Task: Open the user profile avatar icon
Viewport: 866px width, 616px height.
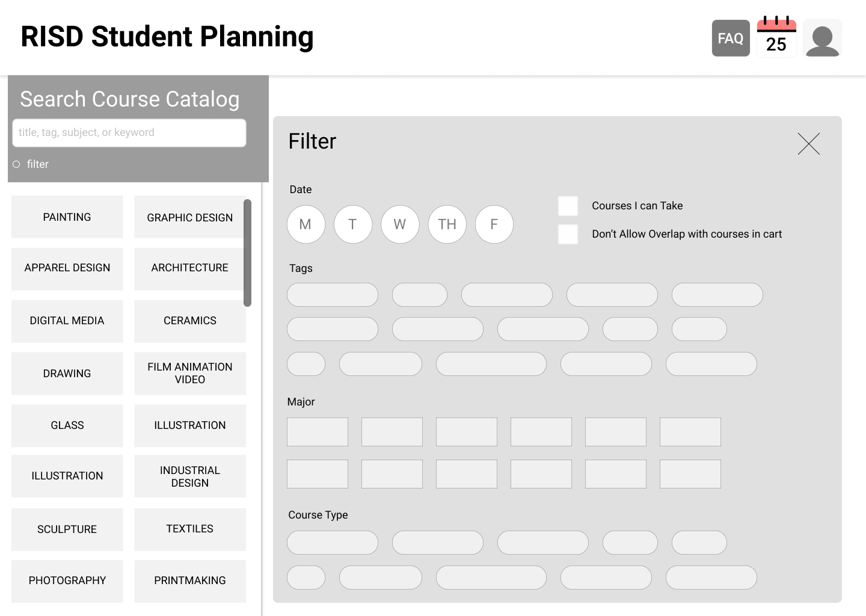Action: pos(822,38)
